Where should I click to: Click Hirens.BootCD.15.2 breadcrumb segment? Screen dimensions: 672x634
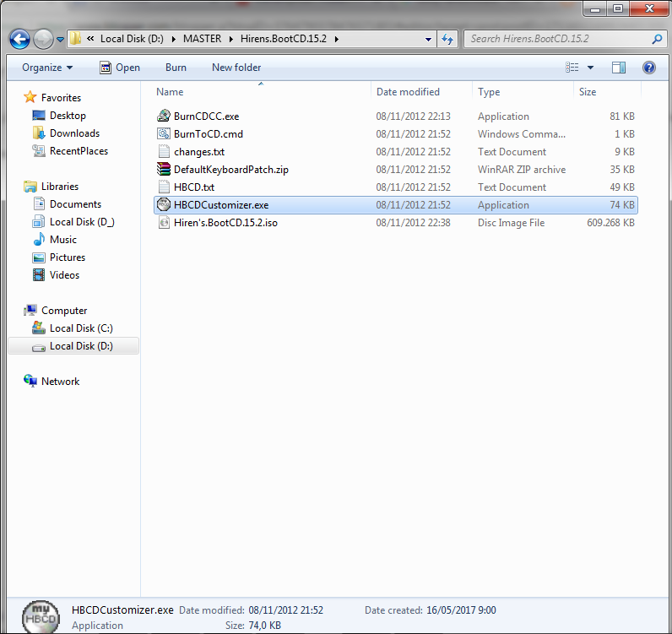pos(284,39)
